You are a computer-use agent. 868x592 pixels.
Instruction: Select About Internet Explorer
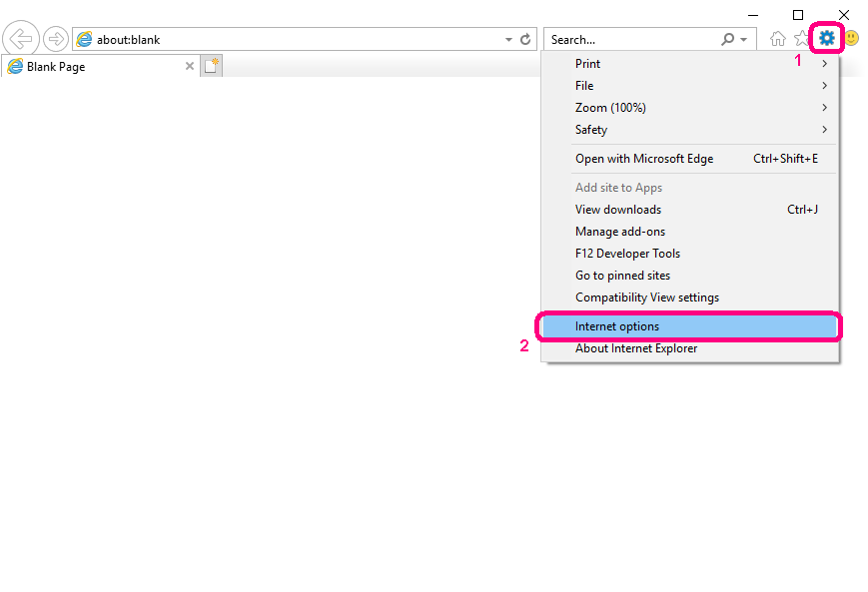[690, 348]
